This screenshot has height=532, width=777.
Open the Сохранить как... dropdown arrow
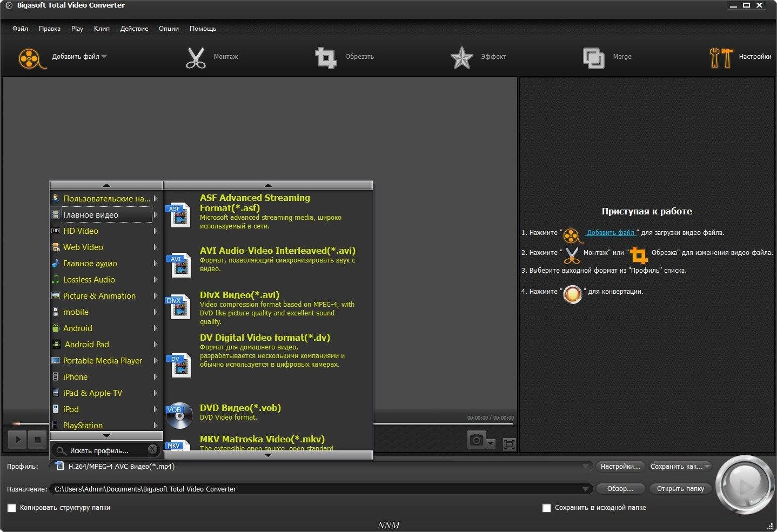click(707, 467)
